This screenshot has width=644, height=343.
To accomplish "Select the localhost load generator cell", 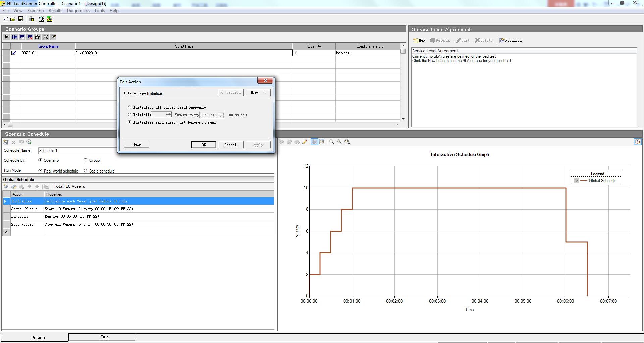I will (368, 53).
